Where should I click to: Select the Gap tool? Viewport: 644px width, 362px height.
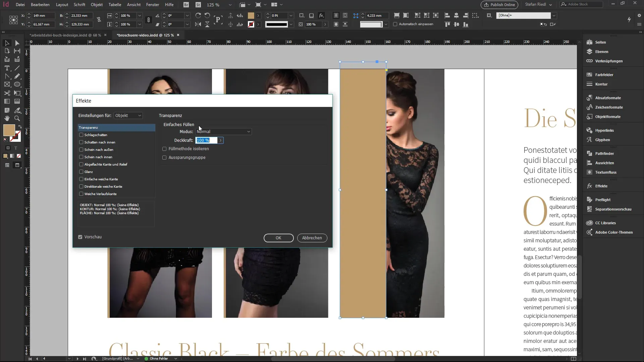[17, 51]
